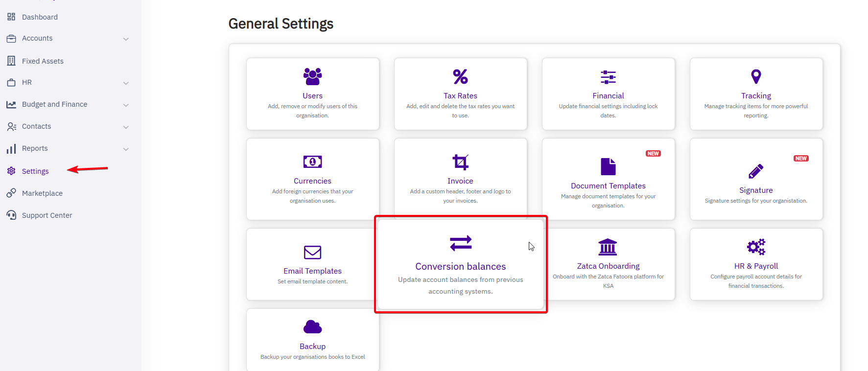Screen dimensions: 868x371
Task: Open Zatca Onboarding bank building icon
Action: click(608, 247)
